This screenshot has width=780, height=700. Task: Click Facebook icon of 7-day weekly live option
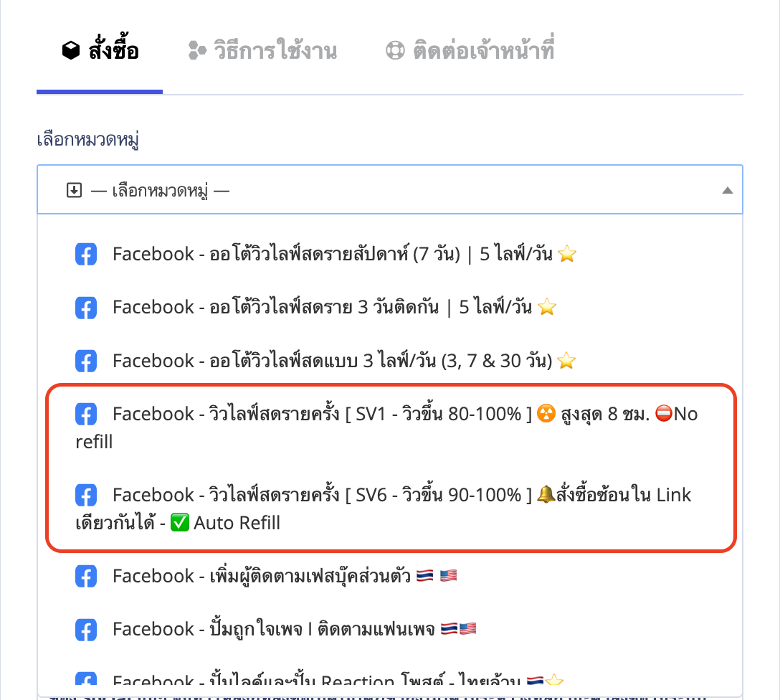tap(86, 254)
